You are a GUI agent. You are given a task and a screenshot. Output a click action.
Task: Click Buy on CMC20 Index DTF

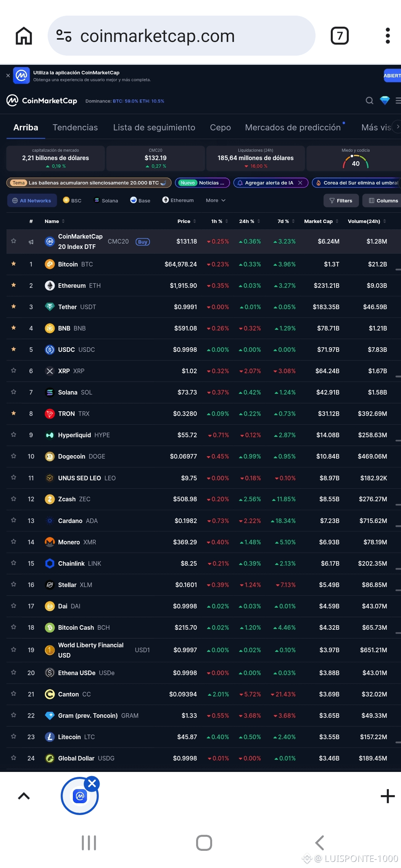143,242
